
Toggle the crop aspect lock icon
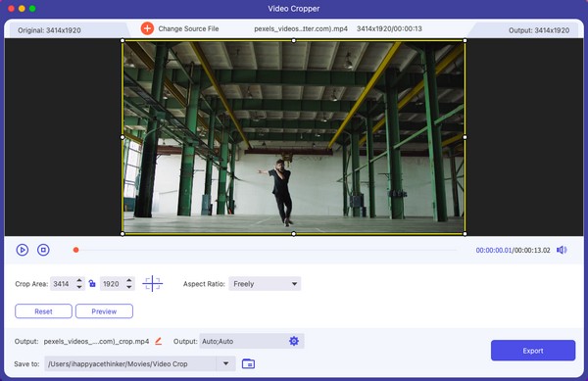92,284
